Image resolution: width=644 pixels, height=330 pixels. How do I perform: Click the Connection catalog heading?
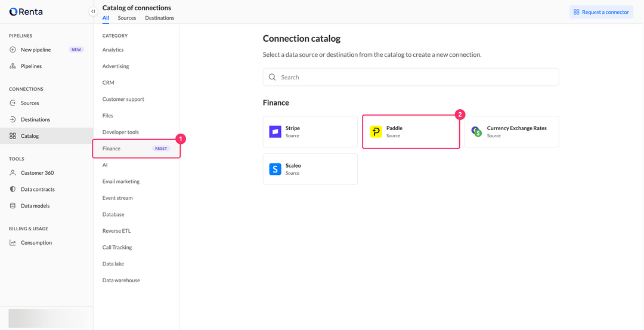(x=302, y=39)
